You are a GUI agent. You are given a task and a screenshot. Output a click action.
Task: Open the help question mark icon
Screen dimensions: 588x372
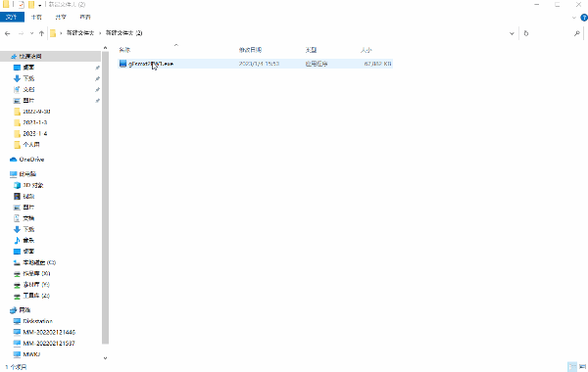(x=584, y=18)
